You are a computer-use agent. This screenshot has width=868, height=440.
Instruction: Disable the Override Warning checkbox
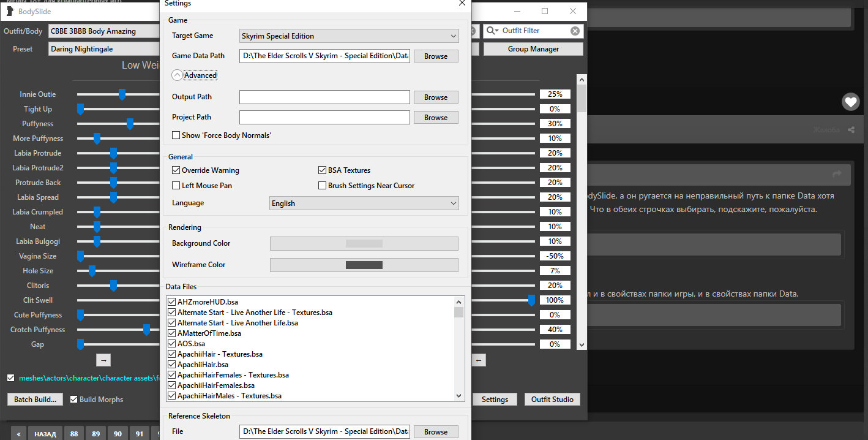pos(176,170)
